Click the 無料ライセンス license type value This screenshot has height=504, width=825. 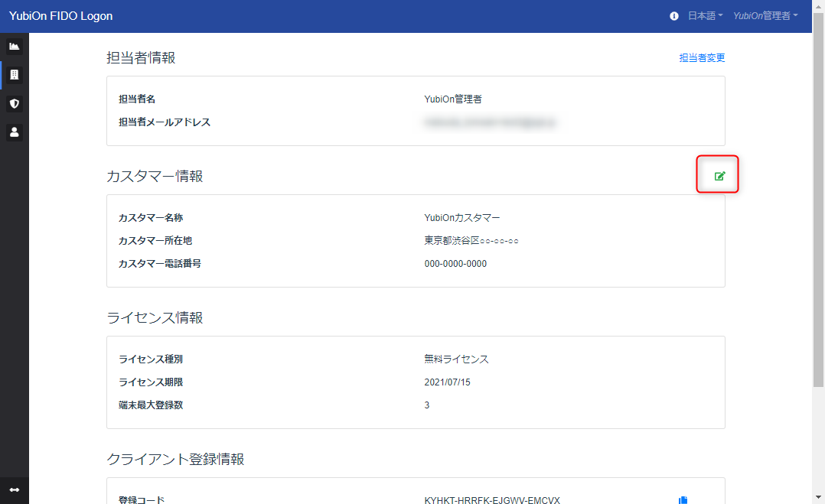(456, 359)
